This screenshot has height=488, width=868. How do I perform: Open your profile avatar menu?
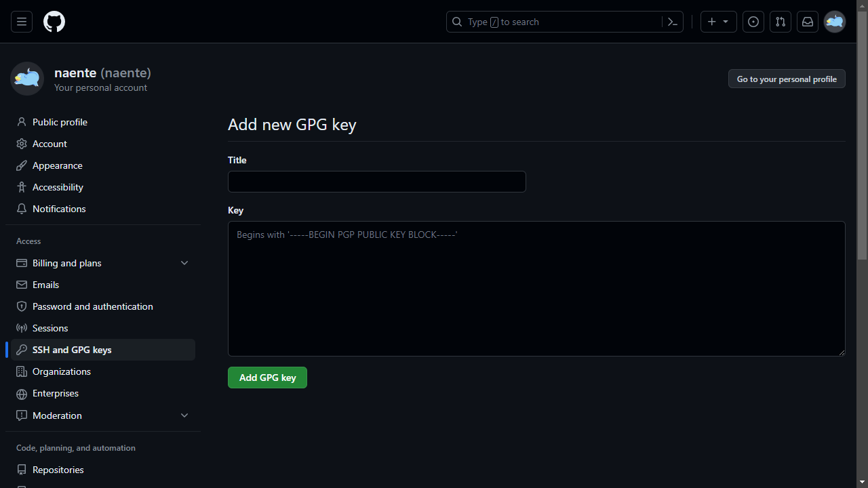point(834,21)
